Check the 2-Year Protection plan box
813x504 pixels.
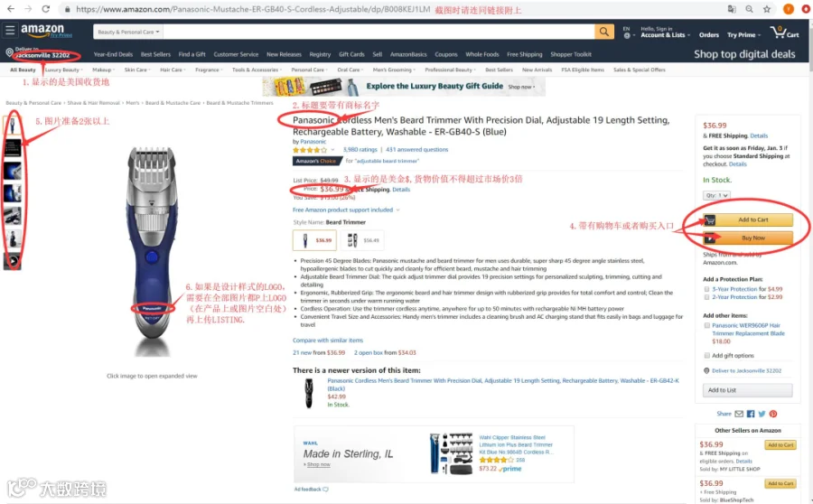(706, 297)
